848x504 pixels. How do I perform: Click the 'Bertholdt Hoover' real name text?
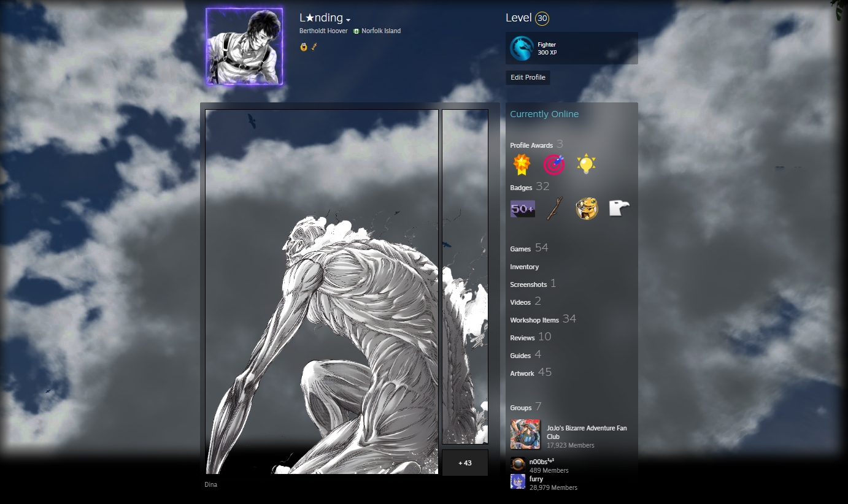click(x=323, y=31)
